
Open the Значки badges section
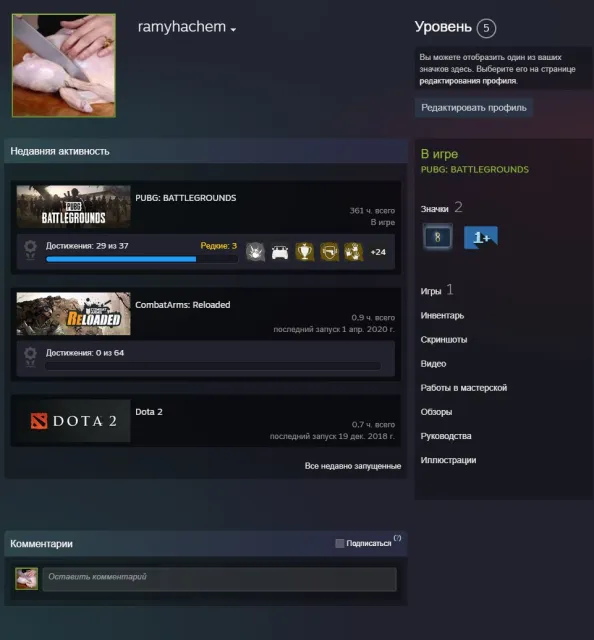pos(441,208)
